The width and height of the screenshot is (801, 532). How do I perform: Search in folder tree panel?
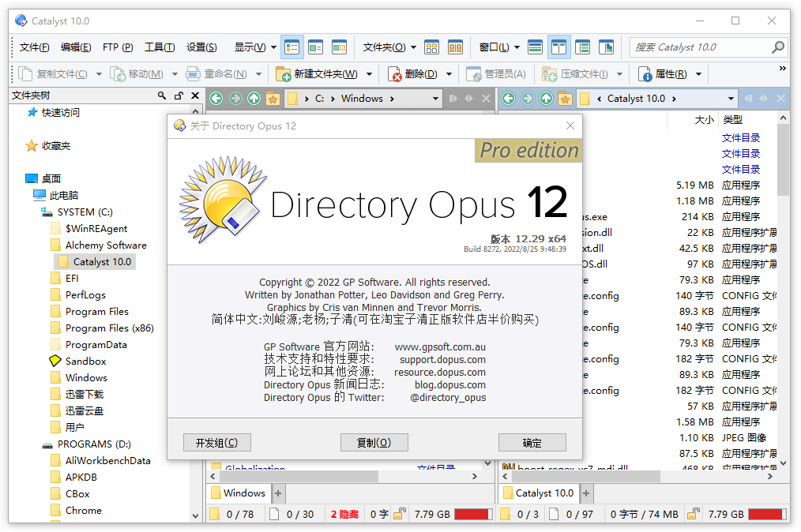tap(162, 96)
